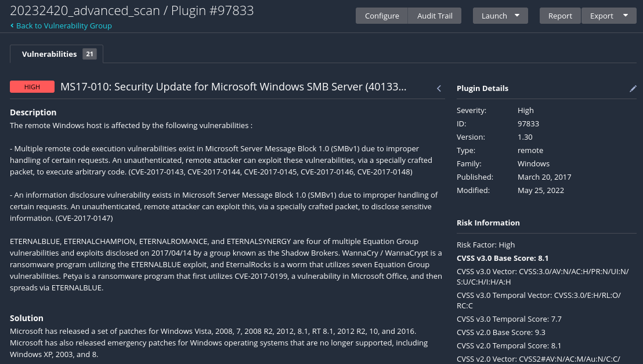Image resolution: width=643 pixels, height=364 pixels.
Task: Click the Risk Information heading
Action: coord(488,223)
